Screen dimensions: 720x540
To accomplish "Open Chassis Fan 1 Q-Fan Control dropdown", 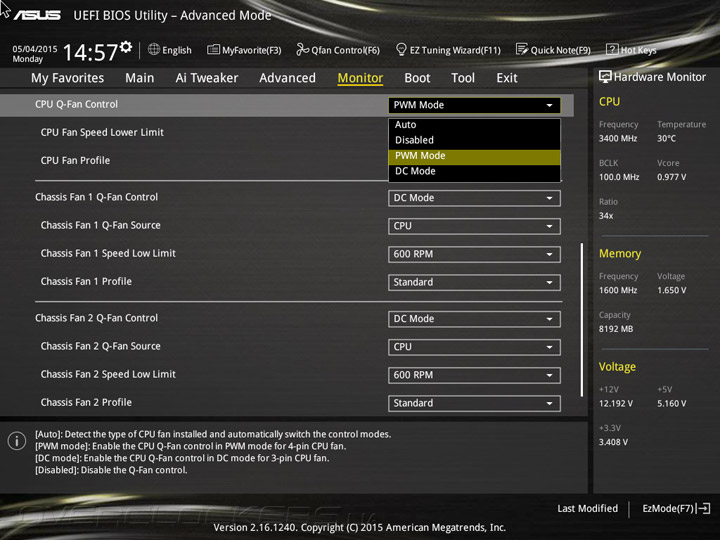I will [474, 198].
